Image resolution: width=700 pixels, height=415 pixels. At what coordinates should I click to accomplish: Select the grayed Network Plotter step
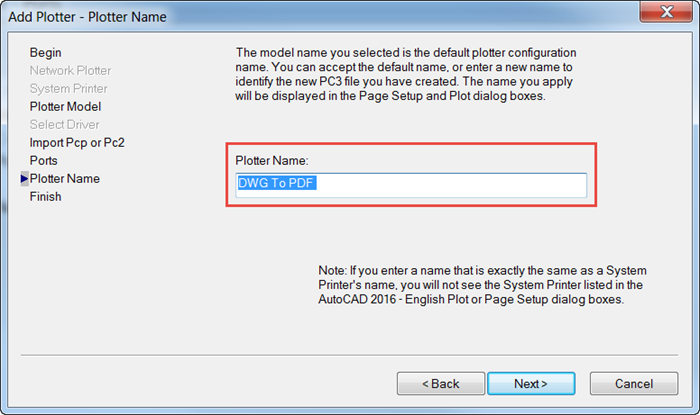(70, 71)
